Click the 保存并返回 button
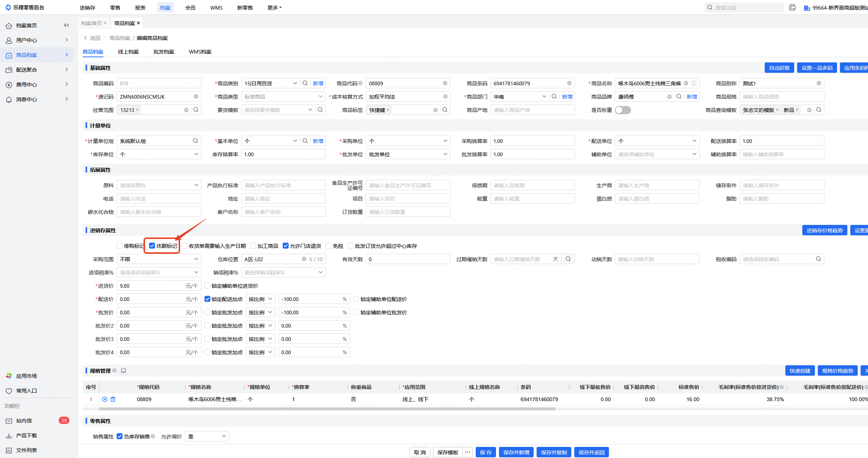The height and width of the screenshot is (458, 868). [591, 452]
